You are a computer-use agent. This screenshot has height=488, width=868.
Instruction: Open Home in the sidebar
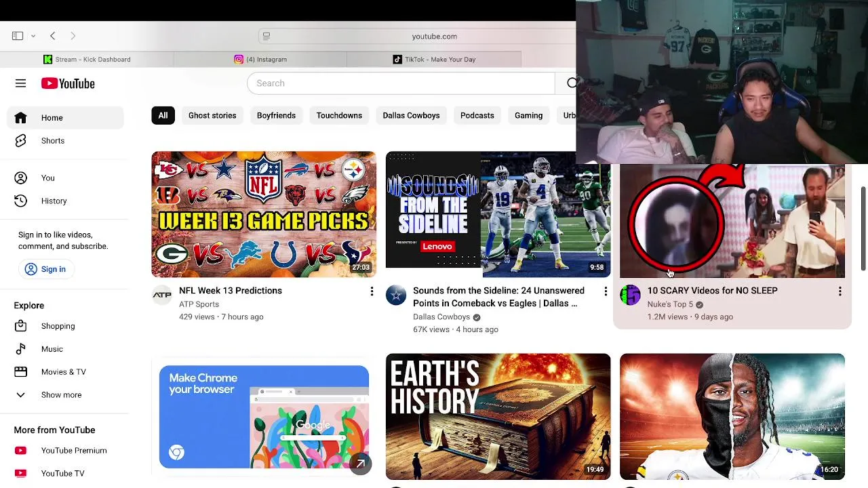coord(65,118)
